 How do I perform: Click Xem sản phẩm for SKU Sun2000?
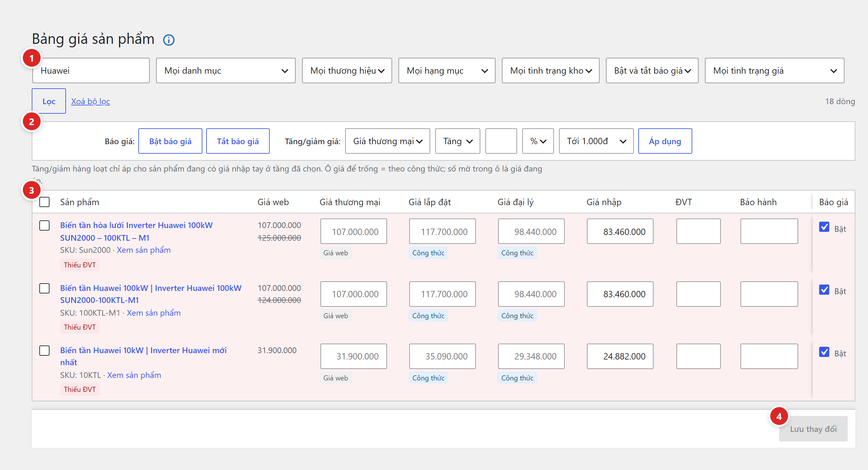click(x=143, y=250)
